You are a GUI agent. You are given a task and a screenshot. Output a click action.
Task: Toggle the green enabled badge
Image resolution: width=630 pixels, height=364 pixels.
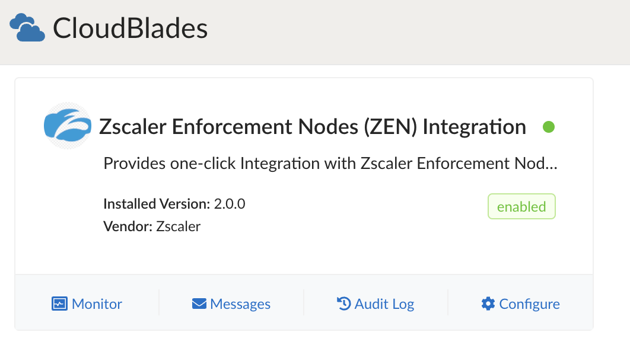point(521,207)
